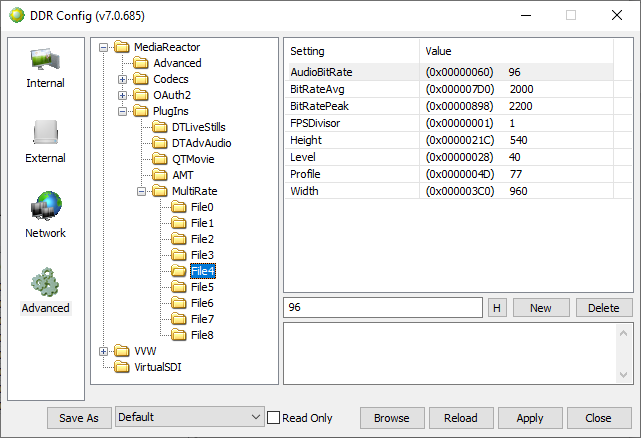The width and height of the screenshot is (641, 438).
Task: Open the Default profile dropdown
Action: [x=190, y=417]
